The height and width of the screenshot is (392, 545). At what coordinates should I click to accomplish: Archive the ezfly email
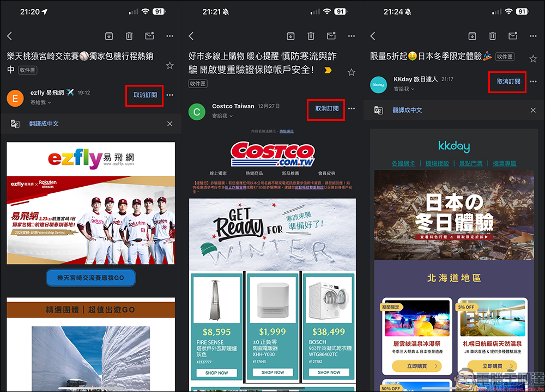point(109,36)
